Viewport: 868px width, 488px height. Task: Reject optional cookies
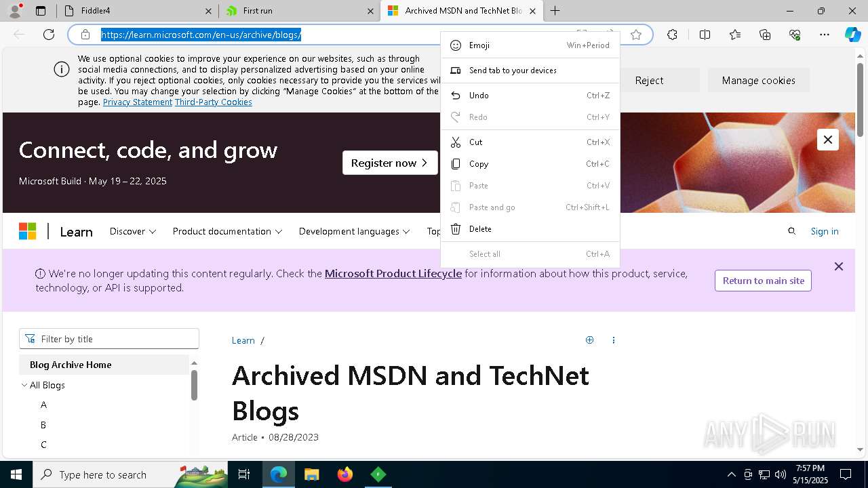coord(649,80)
